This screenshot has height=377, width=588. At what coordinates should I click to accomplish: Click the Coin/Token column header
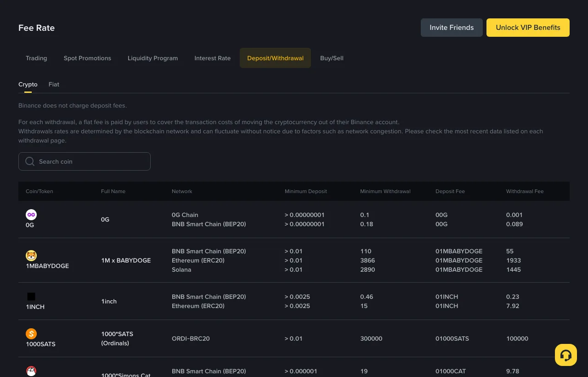pyautogui.click(x=40, y=191)
